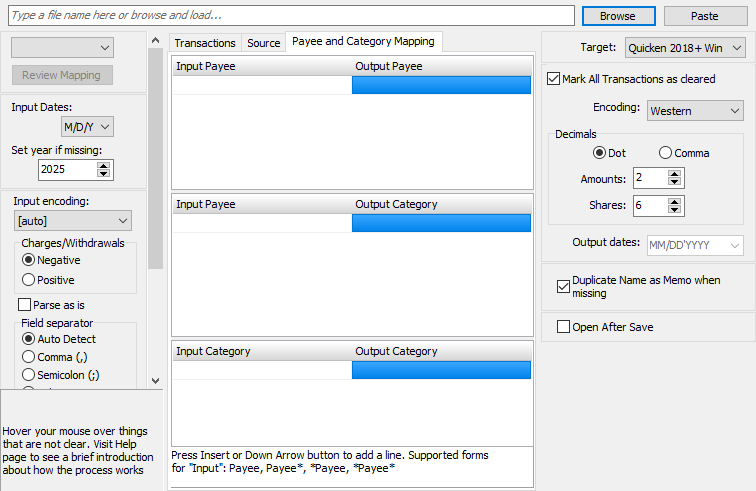Image resolution: width=756 pixels, height=491 pixels.
Task: Open the Output dates format dropdown
Action: click(695, 245)
